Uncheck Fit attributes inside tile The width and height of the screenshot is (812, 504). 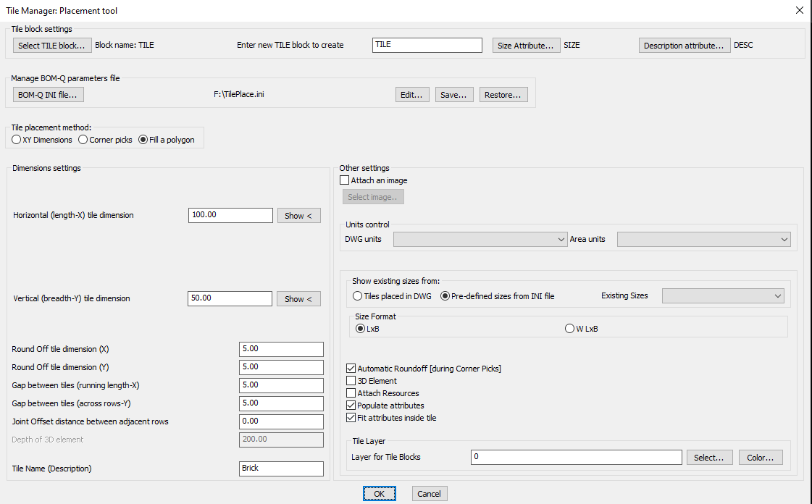click(x=351, y=418)
